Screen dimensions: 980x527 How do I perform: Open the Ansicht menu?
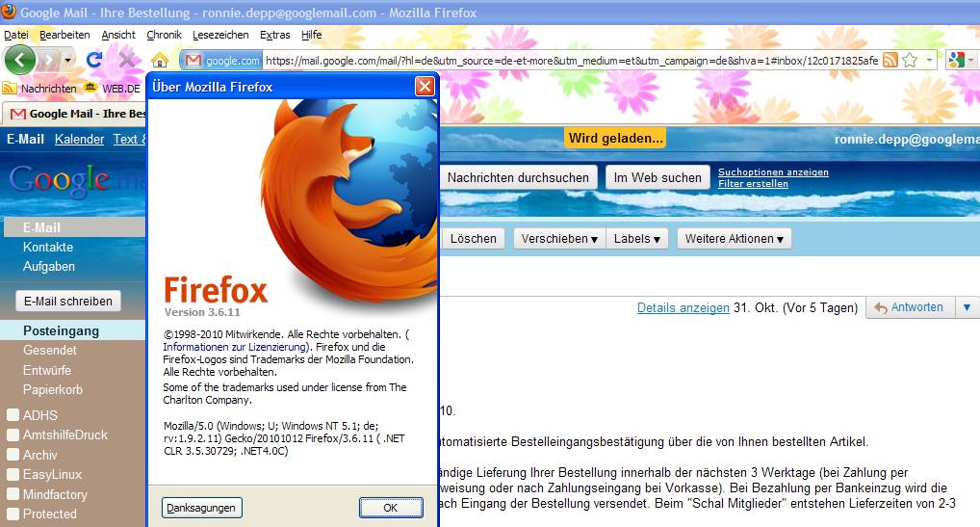[118, 35]
